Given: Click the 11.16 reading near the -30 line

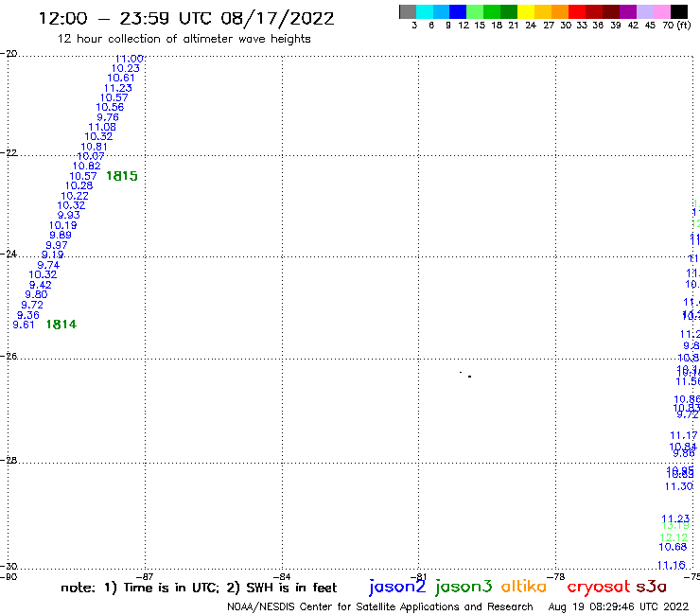Looking at the screenshot, I should click(672, 566).
